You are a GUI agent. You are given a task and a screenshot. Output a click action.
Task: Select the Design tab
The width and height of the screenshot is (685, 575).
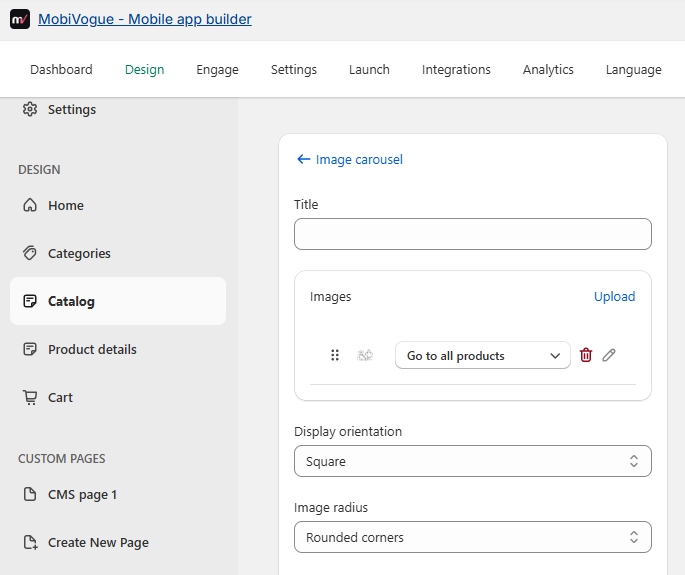tap(145, 69)
